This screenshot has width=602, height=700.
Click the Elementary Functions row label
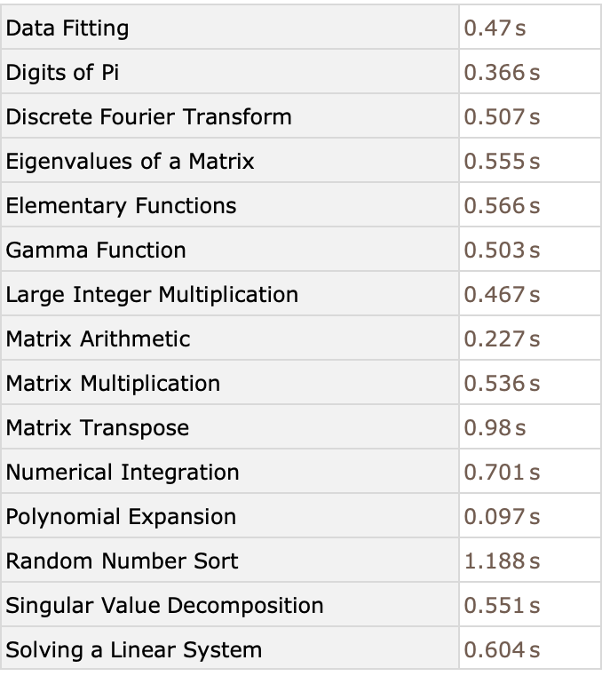pos(121,206)
